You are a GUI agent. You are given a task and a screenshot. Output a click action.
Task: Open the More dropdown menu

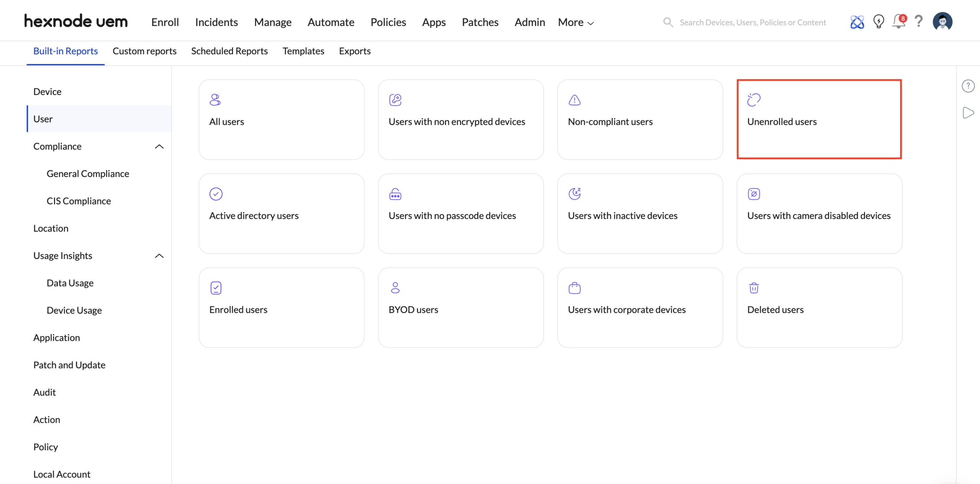(576, 22)
